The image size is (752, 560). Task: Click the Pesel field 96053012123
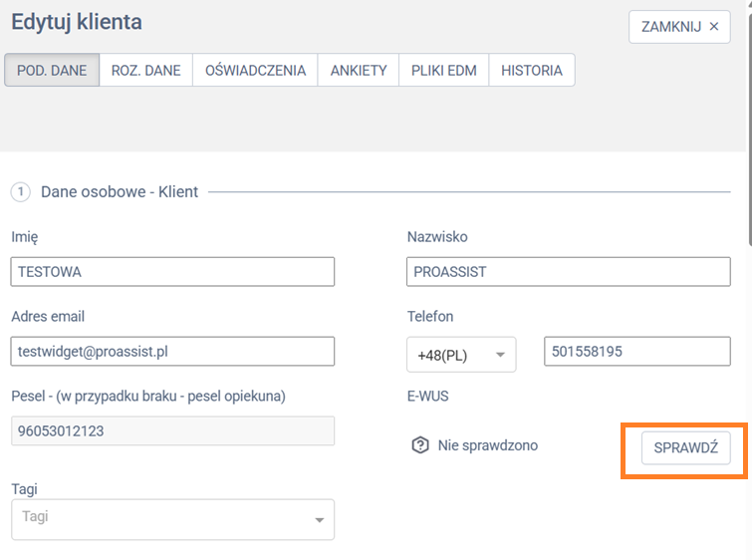pos(172,430)
